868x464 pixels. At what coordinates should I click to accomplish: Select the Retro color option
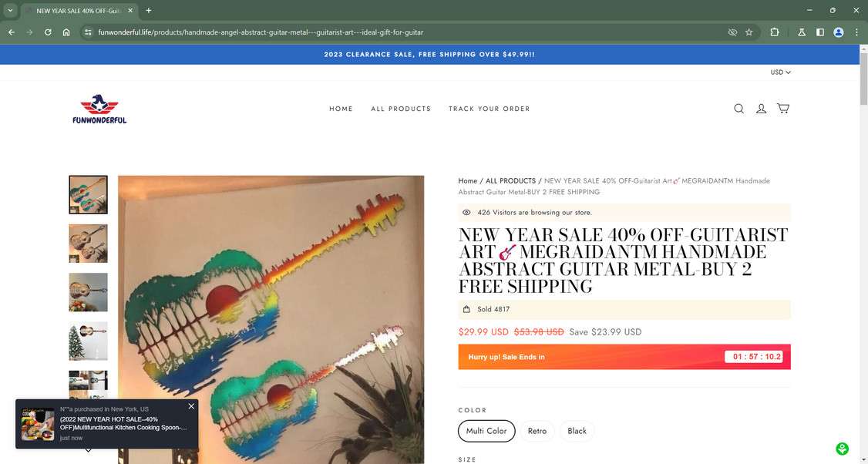tap(537, 431)
